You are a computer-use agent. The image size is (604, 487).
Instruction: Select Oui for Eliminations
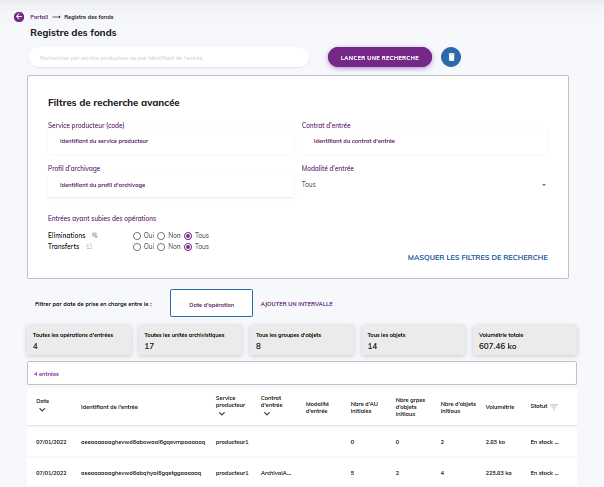[136, 235]
